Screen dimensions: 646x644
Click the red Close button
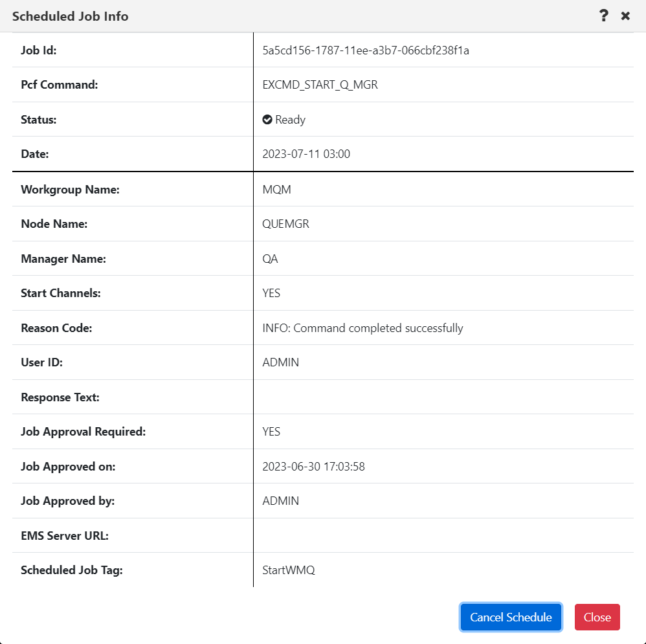(597, 617)
